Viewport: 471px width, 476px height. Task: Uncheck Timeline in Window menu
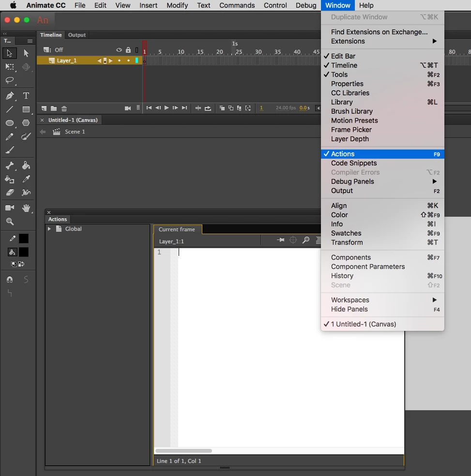tap(382, 65)
